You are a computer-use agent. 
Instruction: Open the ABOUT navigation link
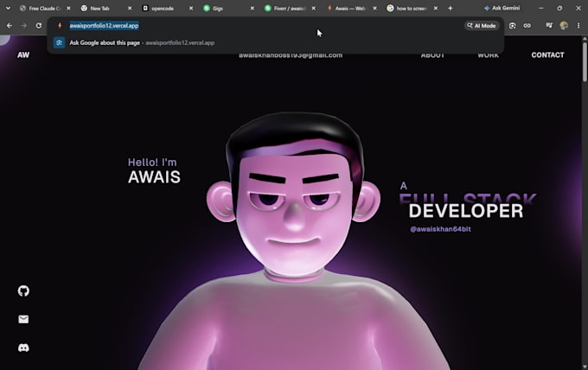pos(432,55)
